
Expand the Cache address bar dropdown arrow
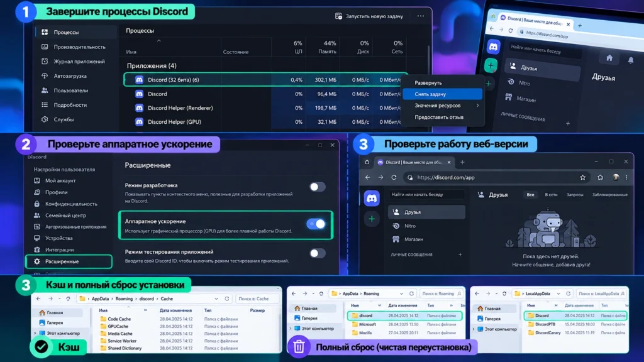point(216,299)
